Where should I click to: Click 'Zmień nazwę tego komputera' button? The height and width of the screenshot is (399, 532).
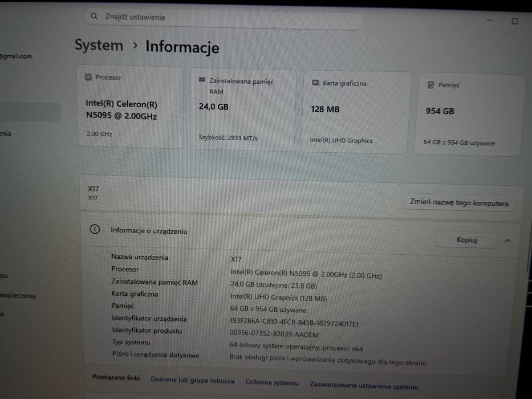click(x=458, y=202)
